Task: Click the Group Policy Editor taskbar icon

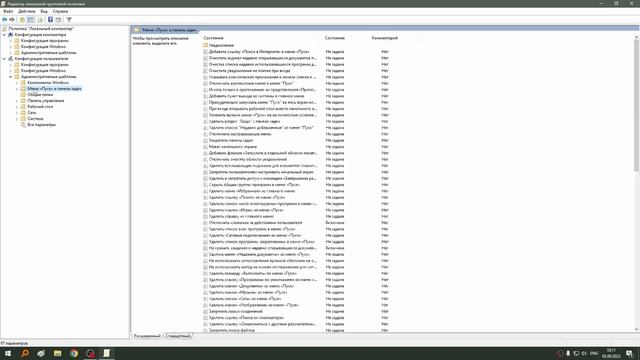Action: pos(107,353)
